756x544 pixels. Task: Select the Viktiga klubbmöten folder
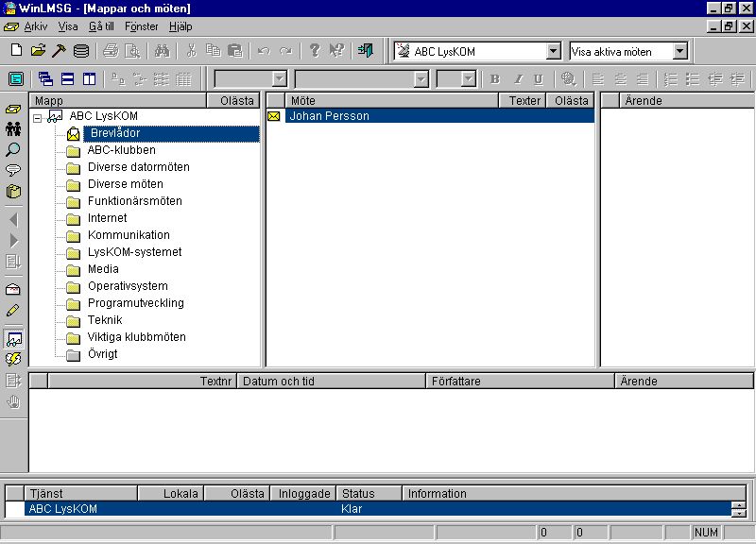(x=136, y=337)
